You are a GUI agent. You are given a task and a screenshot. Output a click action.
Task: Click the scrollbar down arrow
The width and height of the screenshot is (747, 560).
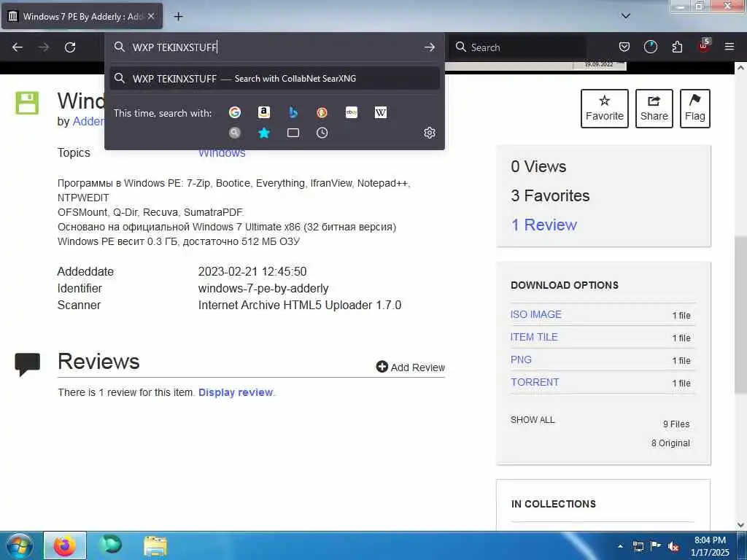[x=740, y=525]
